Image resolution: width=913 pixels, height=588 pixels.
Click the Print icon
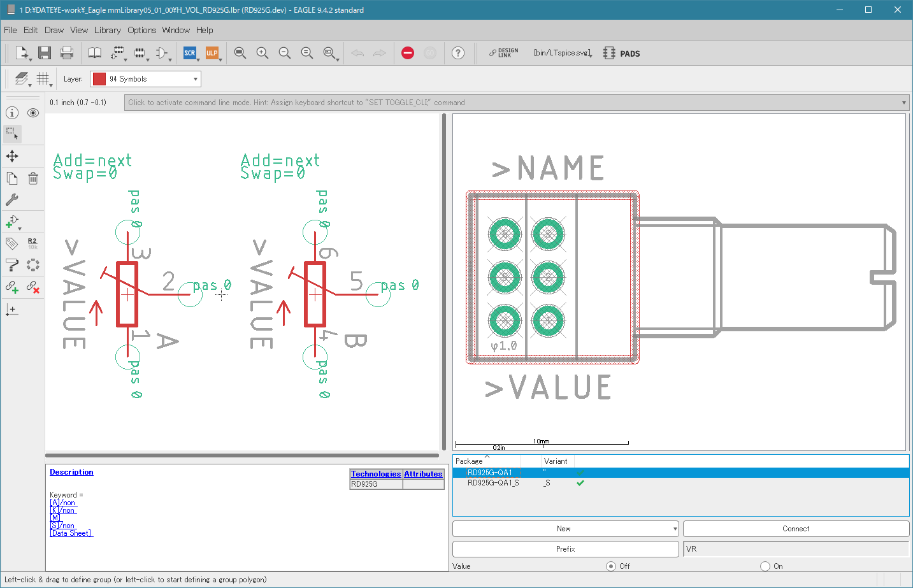[67, 53]
